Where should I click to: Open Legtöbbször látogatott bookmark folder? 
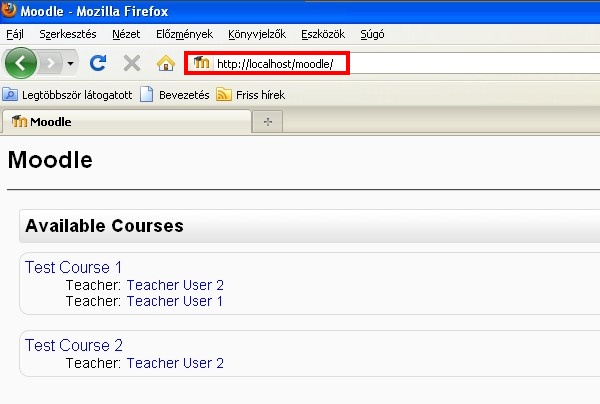click(x=67, y=94)
